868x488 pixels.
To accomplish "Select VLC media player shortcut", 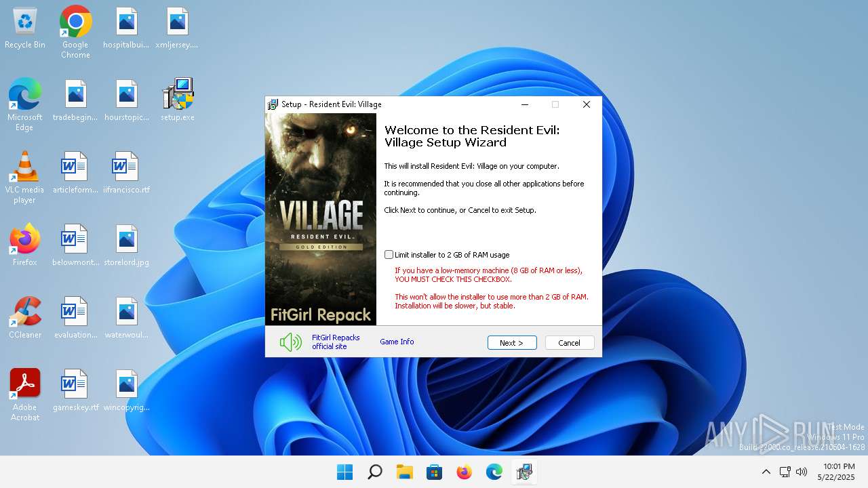I will (25, 178).
